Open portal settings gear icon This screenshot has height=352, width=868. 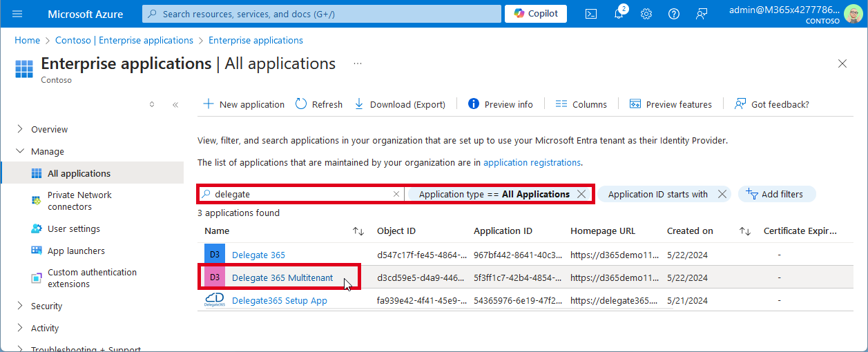[x=646, y=14]
